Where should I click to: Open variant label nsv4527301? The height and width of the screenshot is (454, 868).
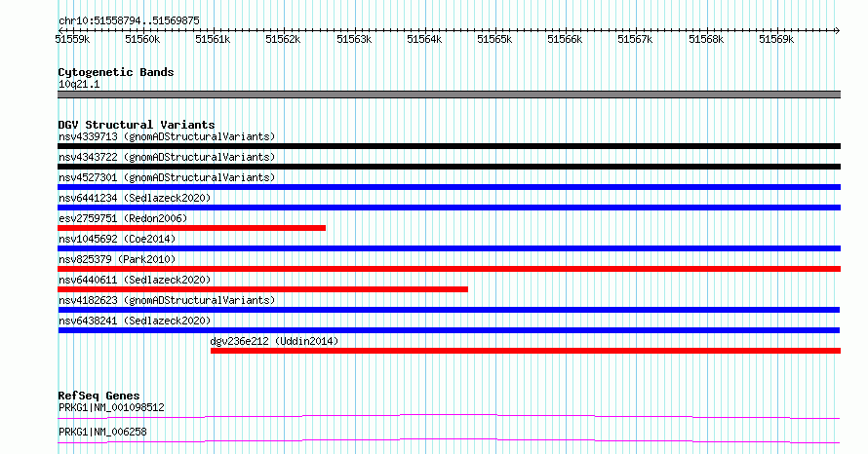[x=167, y=177]
